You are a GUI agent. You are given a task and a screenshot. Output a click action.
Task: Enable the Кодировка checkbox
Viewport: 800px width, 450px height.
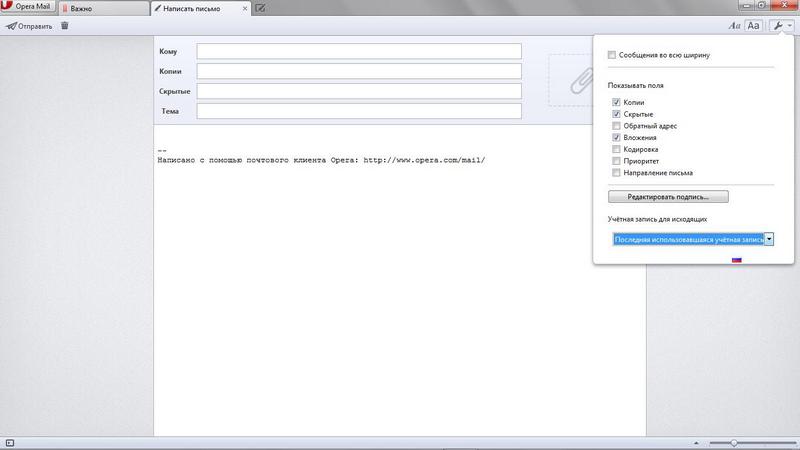(x=616, y=149)
